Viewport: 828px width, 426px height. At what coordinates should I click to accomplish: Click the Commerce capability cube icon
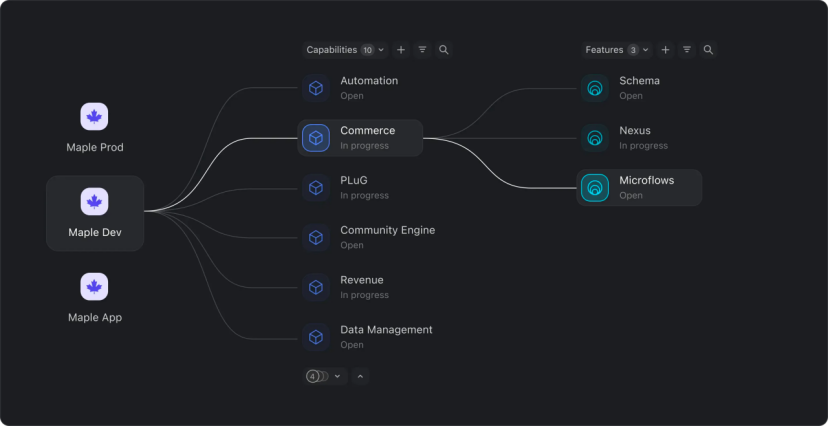pos(316,138)
